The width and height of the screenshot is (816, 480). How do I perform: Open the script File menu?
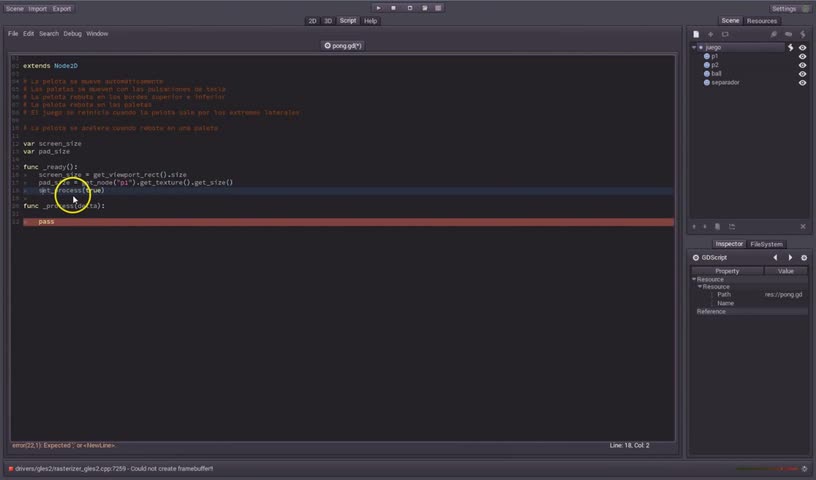point(13,34)
